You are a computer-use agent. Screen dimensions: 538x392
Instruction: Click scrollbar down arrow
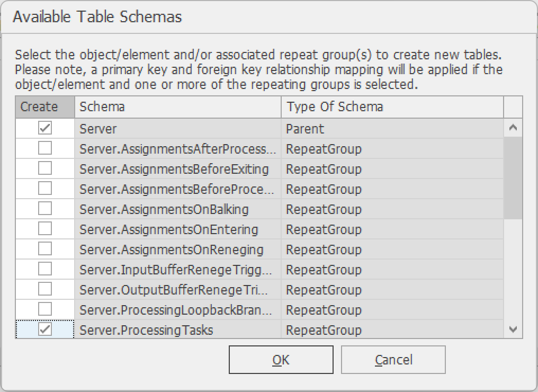(x=513, y=329)
